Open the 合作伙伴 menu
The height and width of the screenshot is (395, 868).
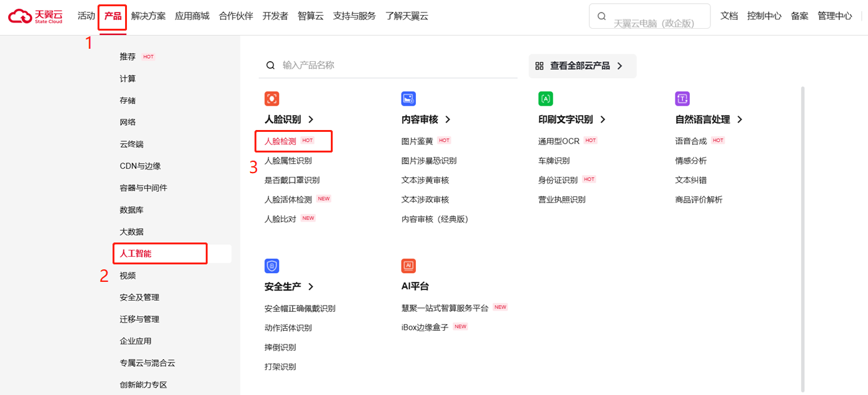[x=236, y=16]
